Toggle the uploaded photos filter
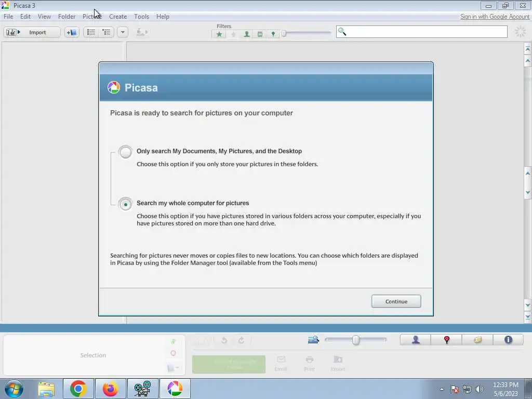This screenshot has width=532, height=399. pos(233,34)
